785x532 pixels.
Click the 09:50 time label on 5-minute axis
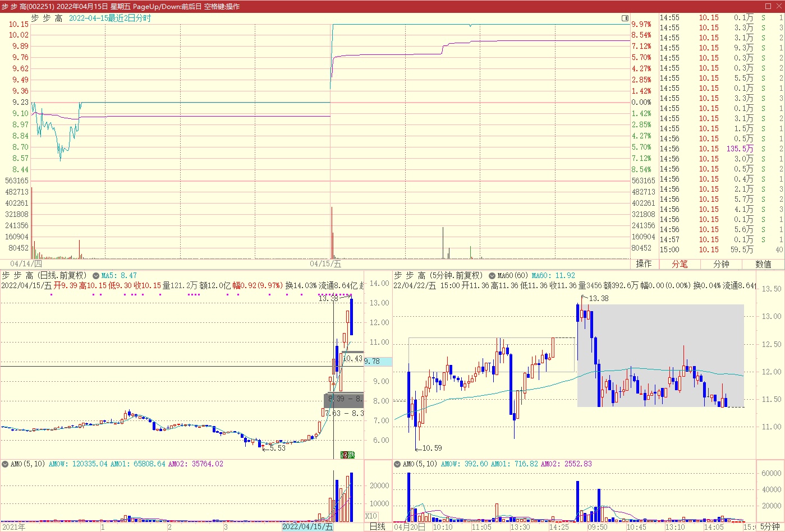coord(597,527)
